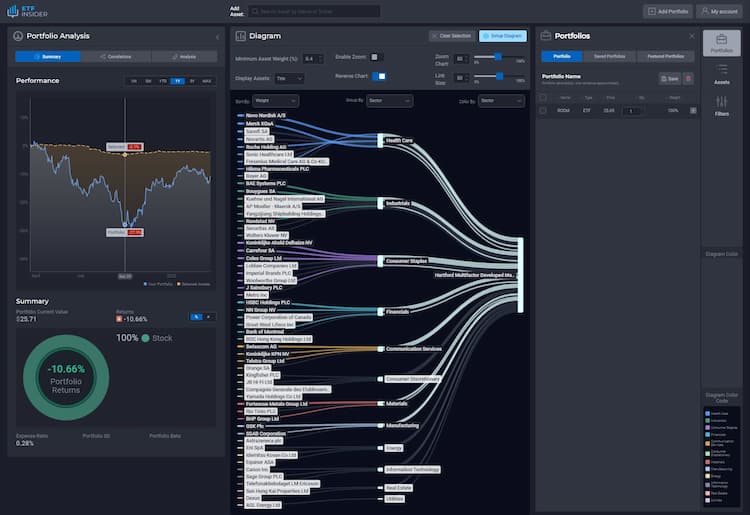Viewport: 750px width, 515px height.
Task: Tick the RODM row checkbox
Action: [x=542, y=110]
